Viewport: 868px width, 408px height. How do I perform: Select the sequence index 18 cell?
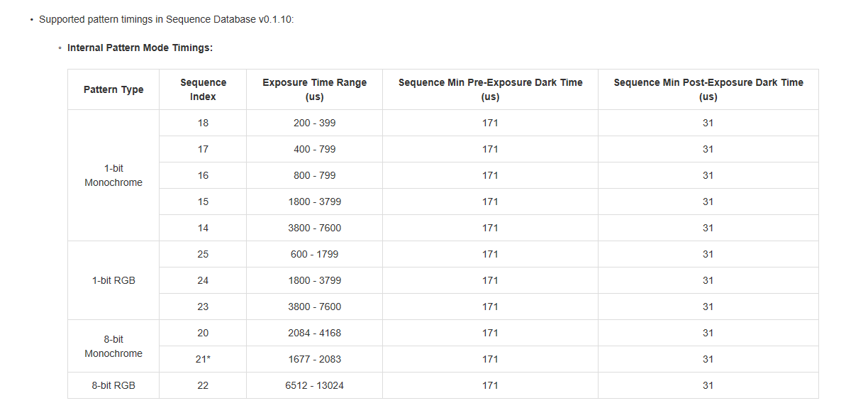coord(203,123)
